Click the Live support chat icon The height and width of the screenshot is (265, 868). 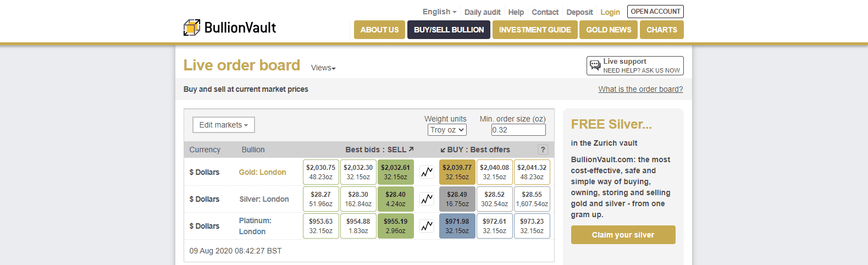595,66
